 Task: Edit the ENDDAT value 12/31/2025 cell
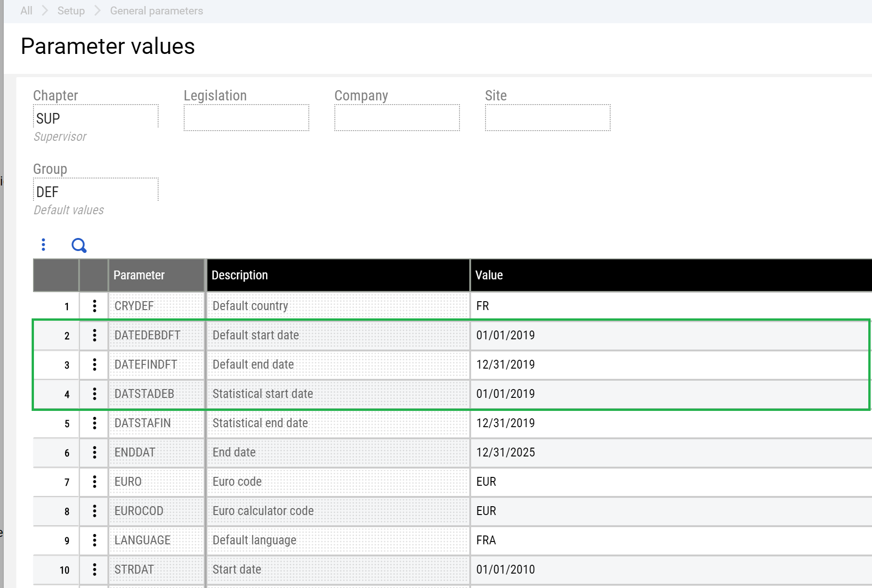506,452
